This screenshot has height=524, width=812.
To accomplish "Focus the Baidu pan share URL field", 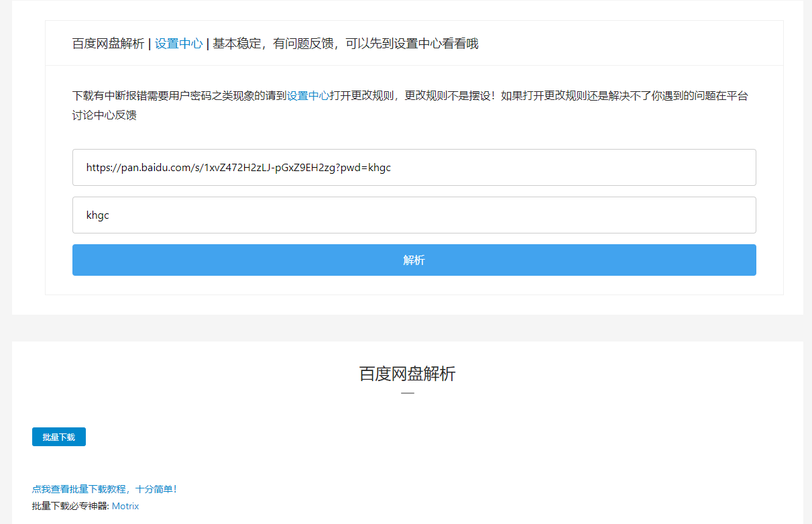I will [x=414, y=168].
